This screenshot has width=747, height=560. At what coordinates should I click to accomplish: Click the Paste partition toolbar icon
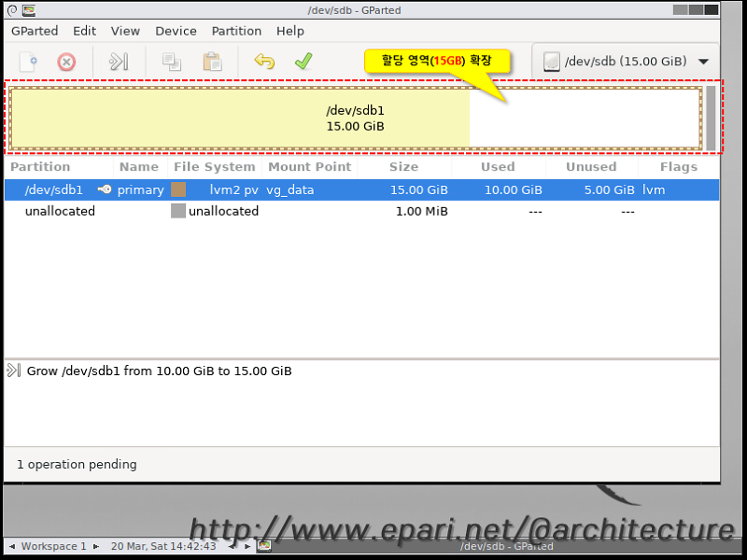tap(212, 62)
